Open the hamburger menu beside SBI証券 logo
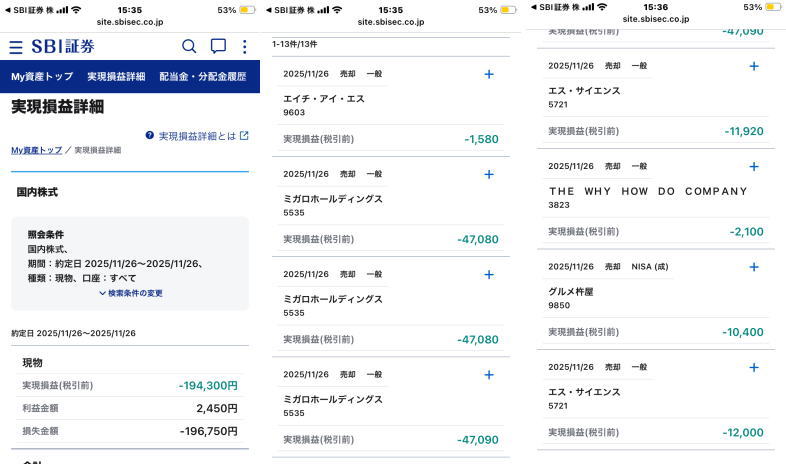 (x=16, y=47)
